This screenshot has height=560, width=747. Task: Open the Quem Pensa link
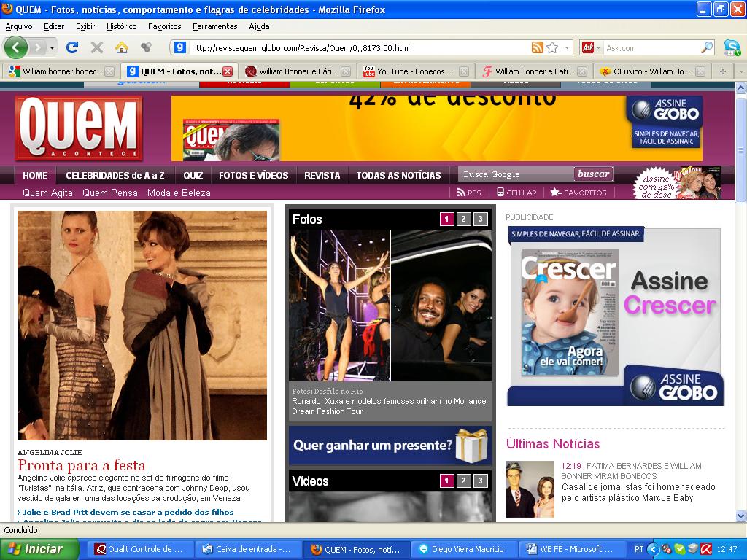(x=110, y=192)
